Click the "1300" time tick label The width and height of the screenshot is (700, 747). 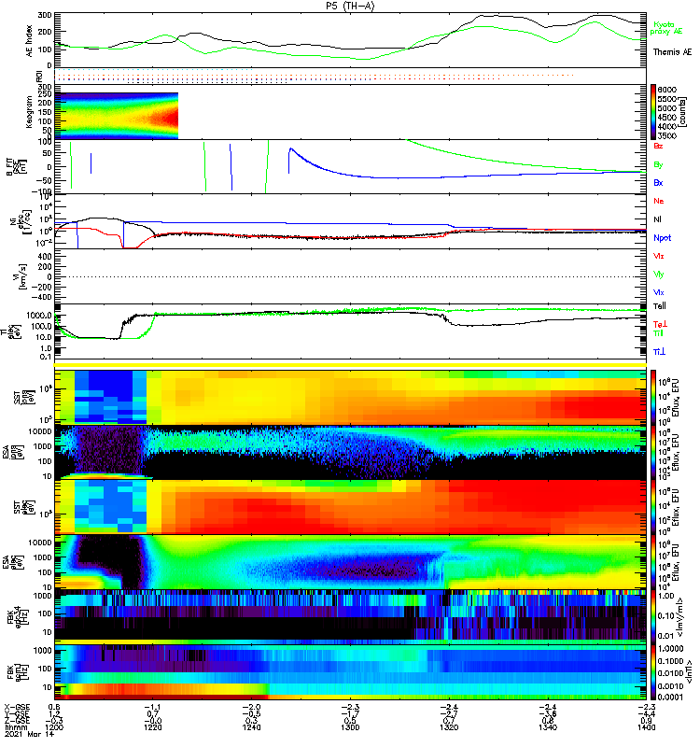[350, 727]
